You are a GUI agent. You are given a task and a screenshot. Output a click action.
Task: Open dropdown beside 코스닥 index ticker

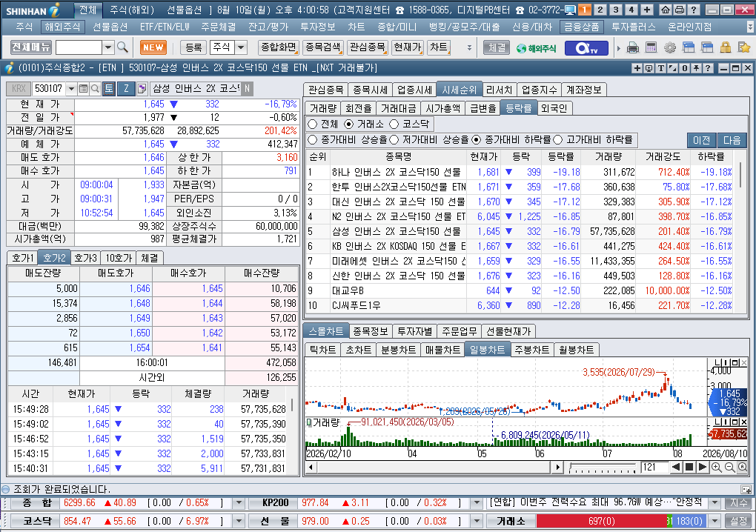point(238,522)
